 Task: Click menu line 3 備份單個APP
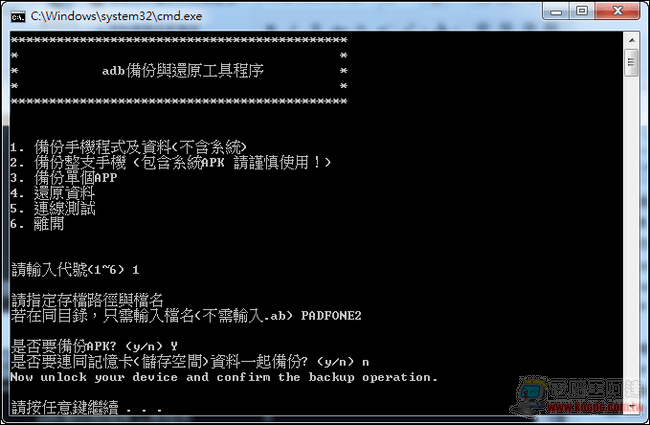pos(64,177)
